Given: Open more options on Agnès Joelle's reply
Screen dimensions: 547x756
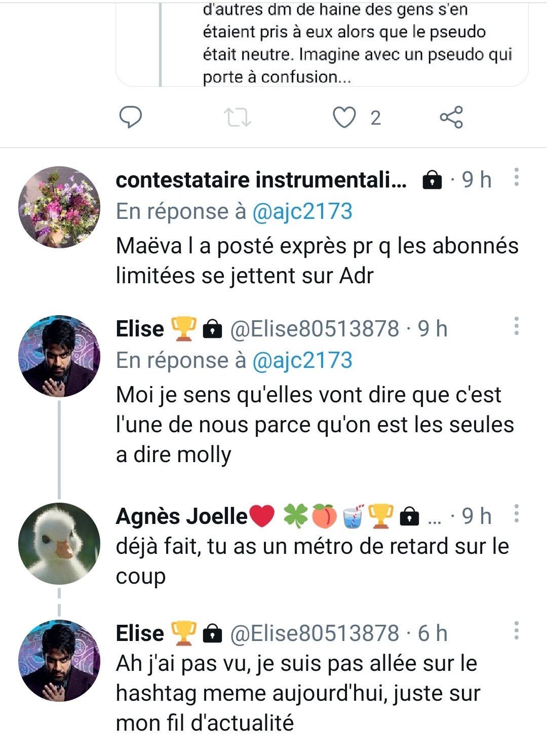Looking at the screenshot, I should click(x=516, y=514).
